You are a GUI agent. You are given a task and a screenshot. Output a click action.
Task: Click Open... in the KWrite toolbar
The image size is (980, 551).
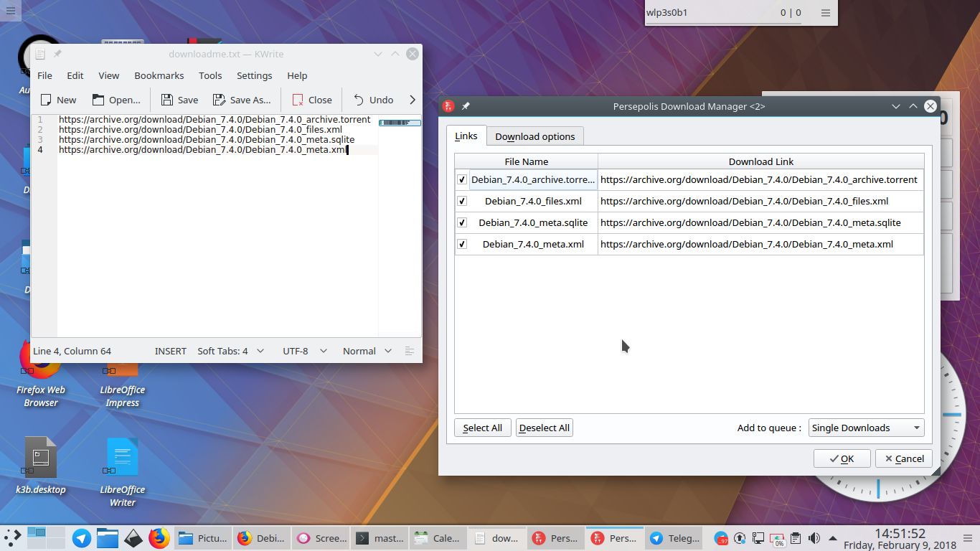point(116,100)
